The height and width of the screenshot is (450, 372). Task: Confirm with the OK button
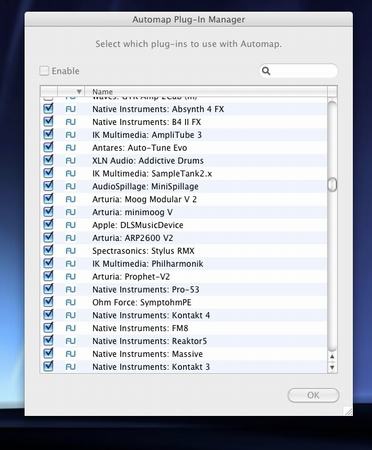pyautogui.click(x=313, y=395)
